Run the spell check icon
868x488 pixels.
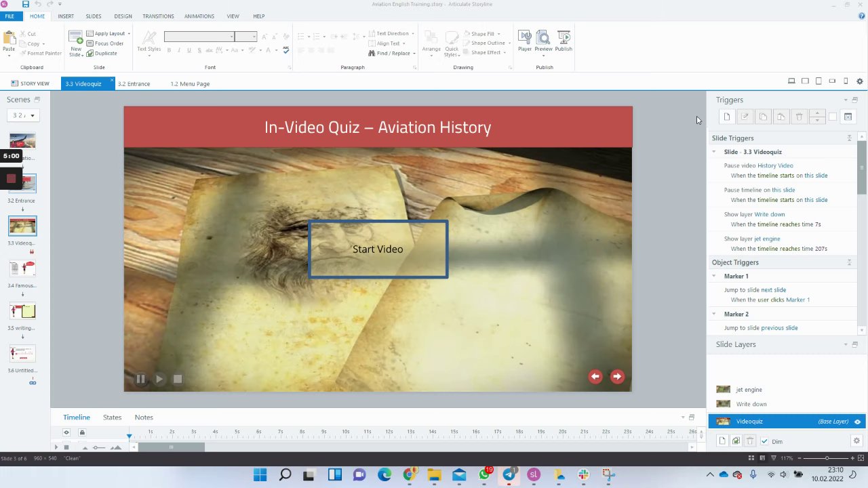coord(286,50)
